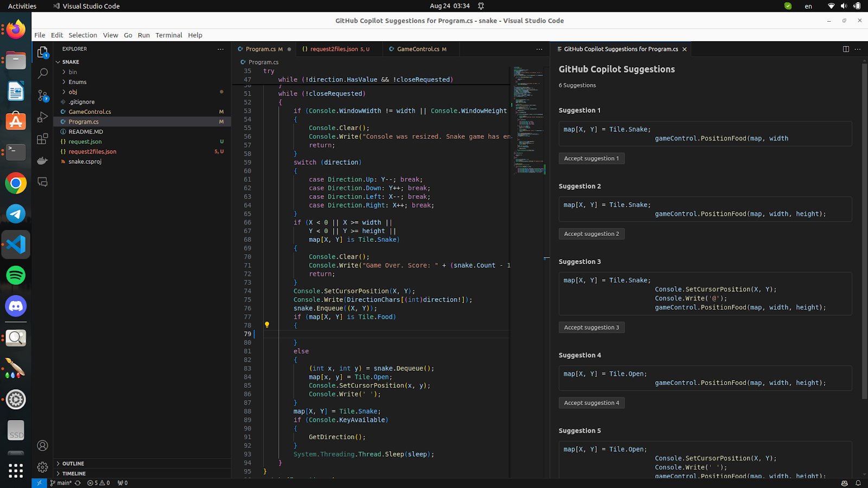868x488 pixels.
Task: Expand the bin folder
Action: click(73, 72)
